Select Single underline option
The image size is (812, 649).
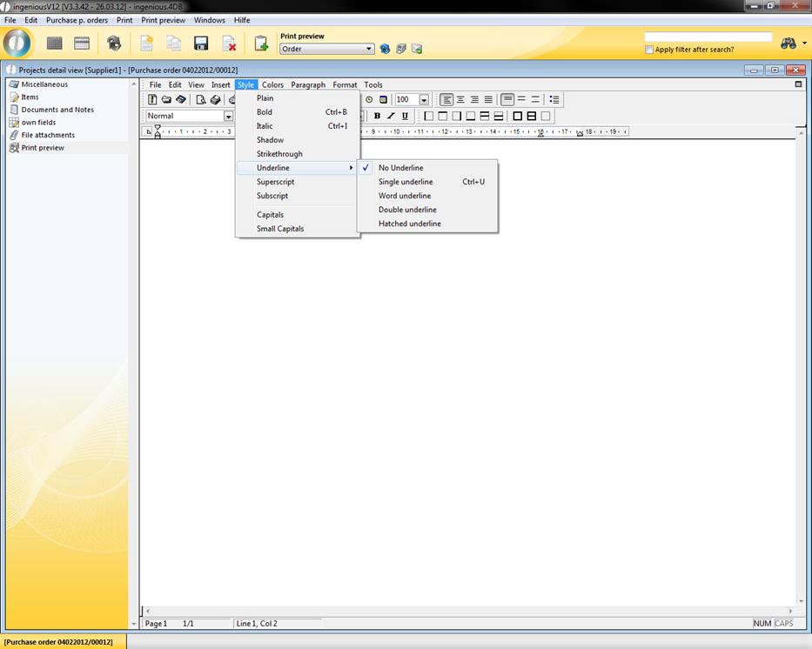pos(406,182)
